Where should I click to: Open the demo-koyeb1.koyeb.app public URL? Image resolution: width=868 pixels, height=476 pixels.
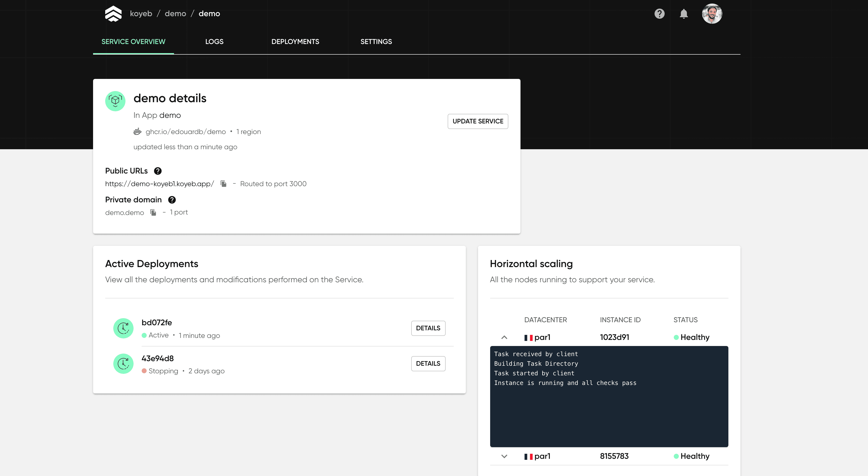[159, 184]
